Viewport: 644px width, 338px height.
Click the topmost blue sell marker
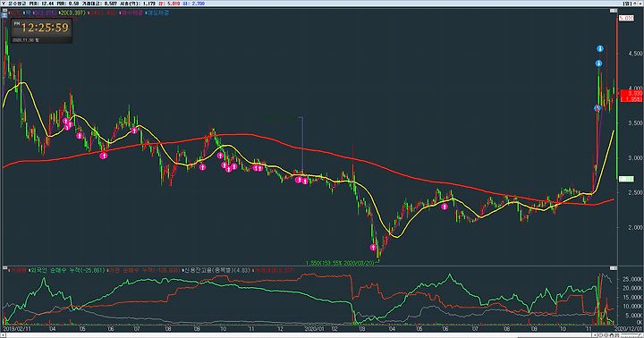click(600, 49)
